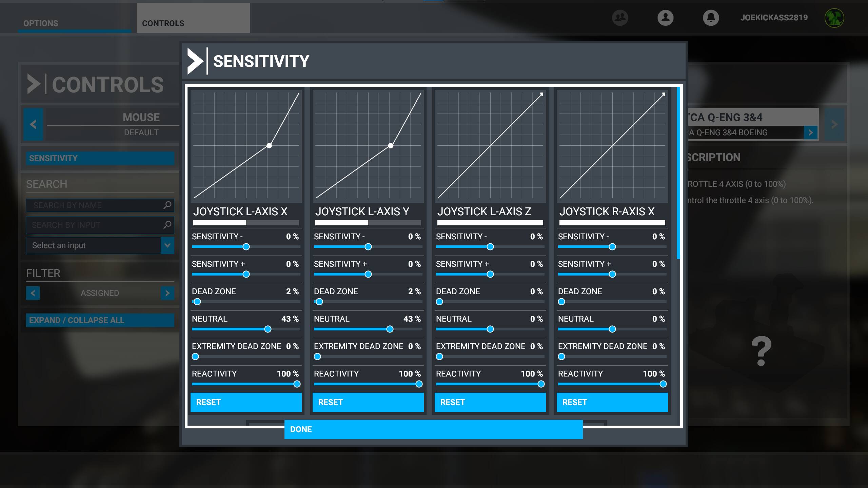The height and width of the screenshot is (488, 868).
Task: Click the user profile icon
Action: coord(665,18)
